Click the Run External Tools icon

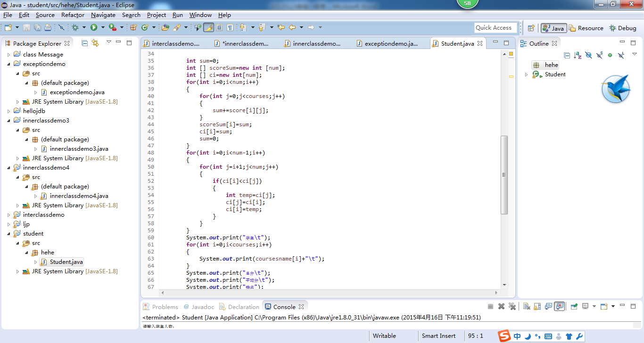(x=113, y=27)
